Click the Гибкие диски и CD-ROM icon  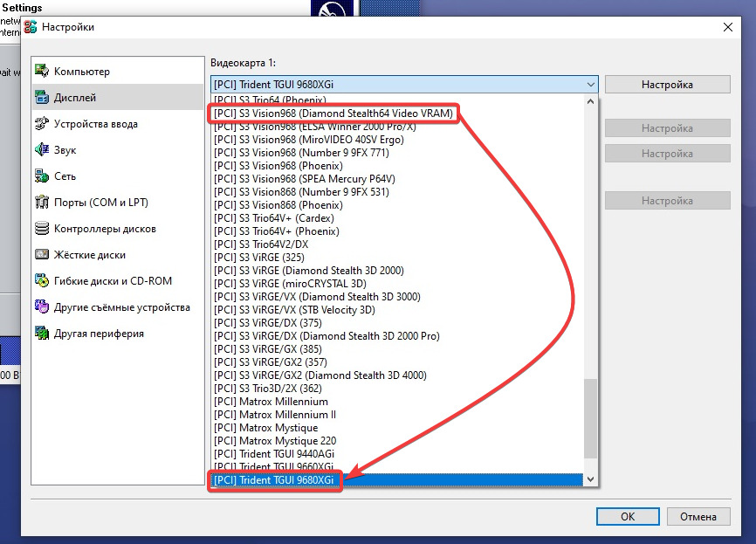pyautogui.click(x=42, y=280)
